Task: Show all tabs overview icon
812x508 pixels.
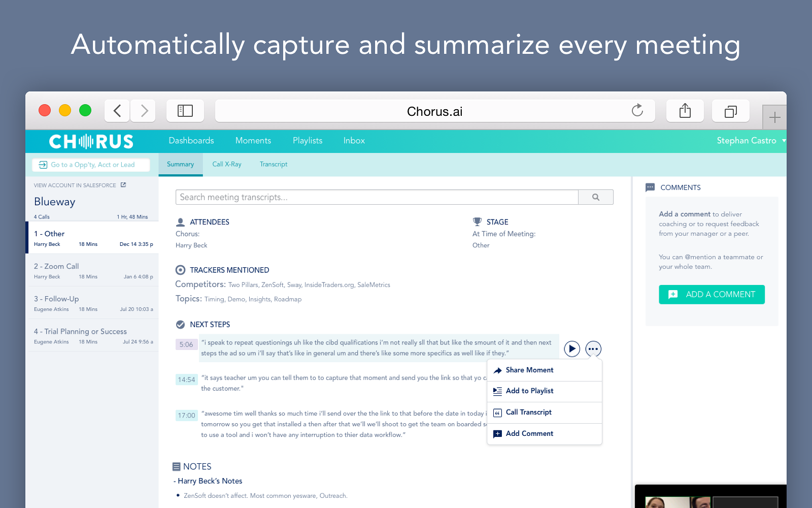Action: 731,111
